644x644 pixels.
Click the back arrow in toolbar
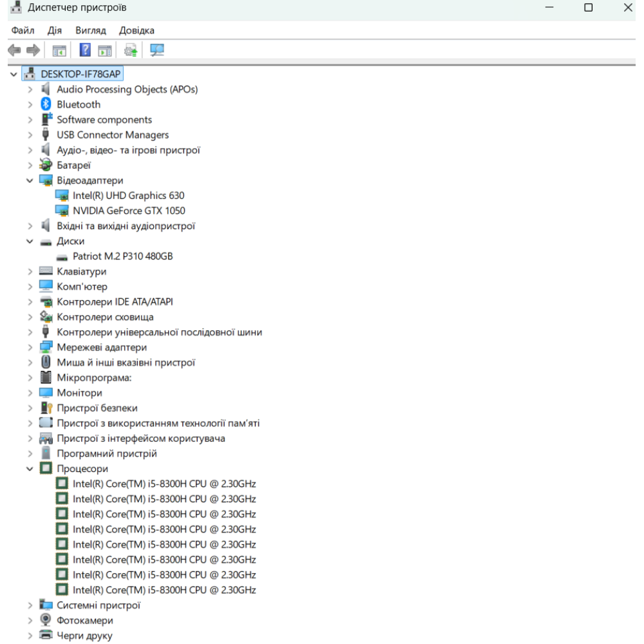pyautogui.click(x=14, y=50)
